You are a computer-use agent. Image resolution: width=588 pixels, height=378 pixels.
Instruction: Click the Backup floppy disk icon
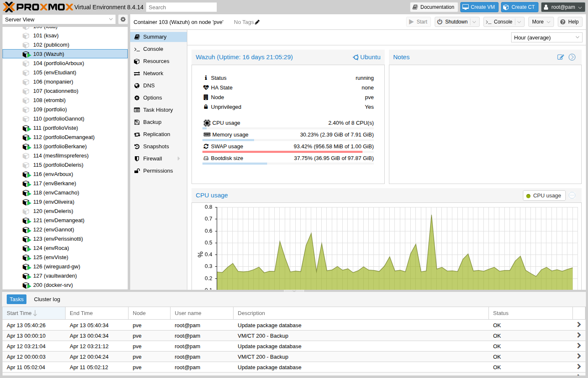[x=137, y=122]
